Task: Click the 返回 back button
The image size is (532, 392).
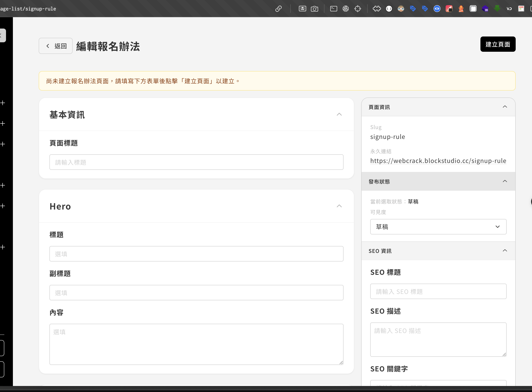Action: tap(56, 46)
